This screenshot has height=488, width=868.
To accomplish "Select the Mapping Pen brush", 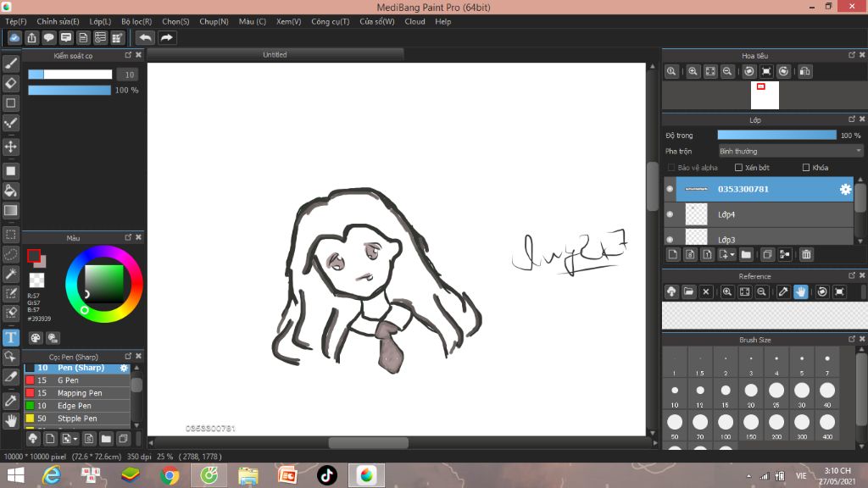I will pos(77,393).
